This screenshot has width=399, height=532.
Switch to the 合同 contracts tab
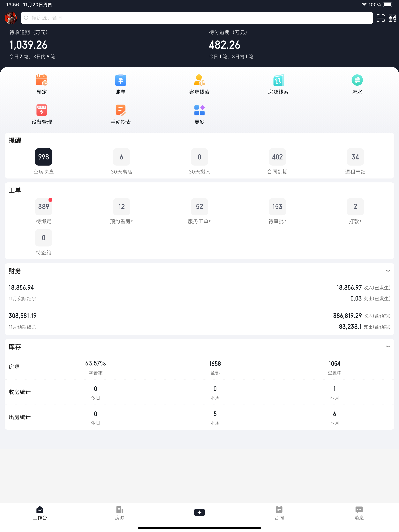(x=279, y=513)
